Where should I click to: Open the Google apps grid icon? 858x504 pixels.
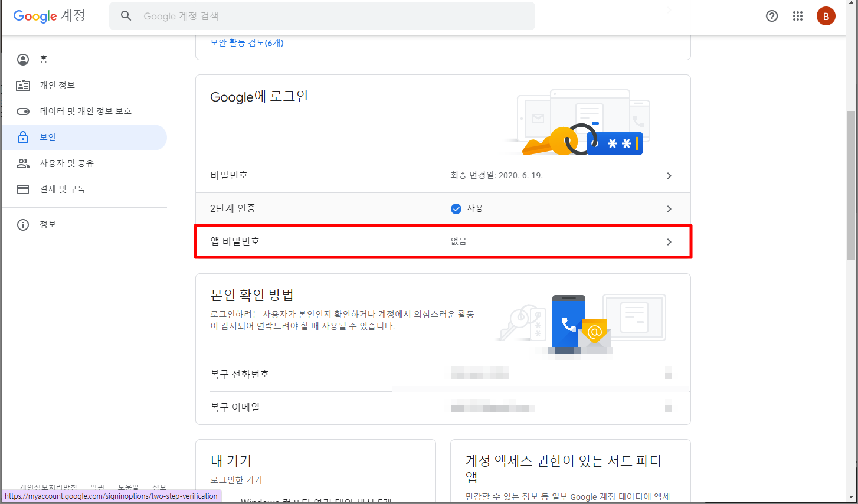pyautogui.click(x=798, y=16)
